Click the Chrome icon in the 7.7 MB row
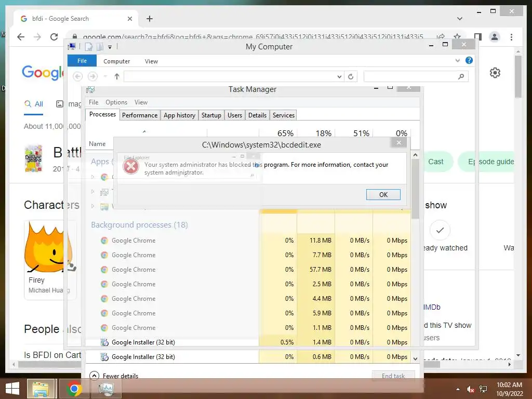Viewport: 532px width, 399px height. 104,255
